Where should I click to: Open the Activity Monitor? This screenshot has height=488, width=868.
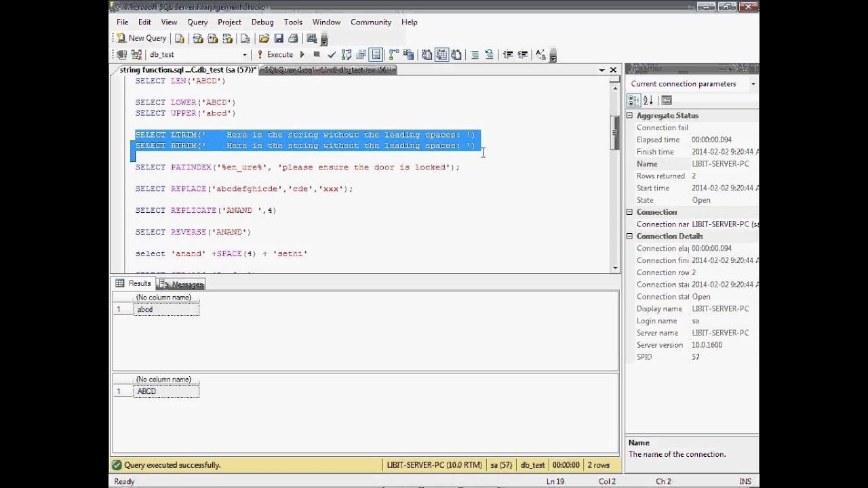pos(312,39)
